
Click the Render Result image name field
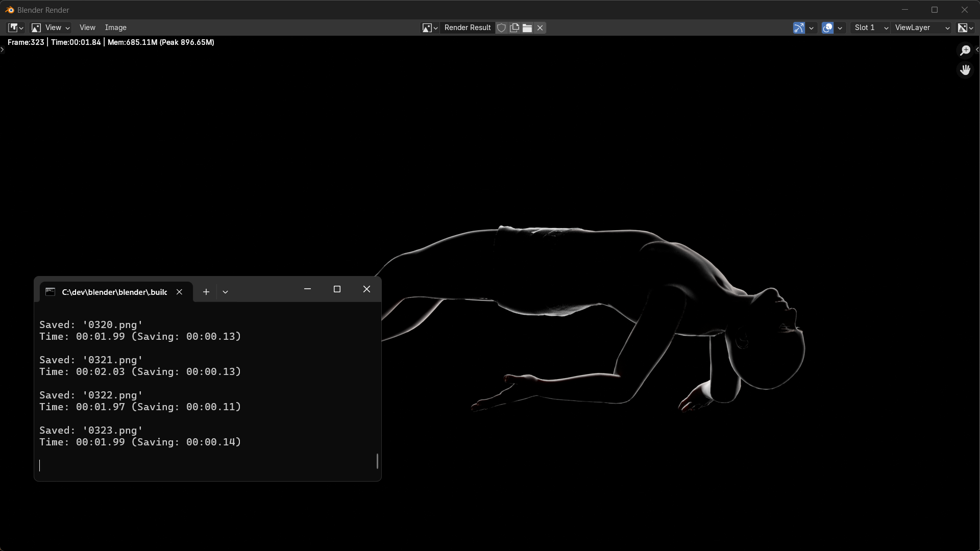pyautogui.click(x=467, y=28)
